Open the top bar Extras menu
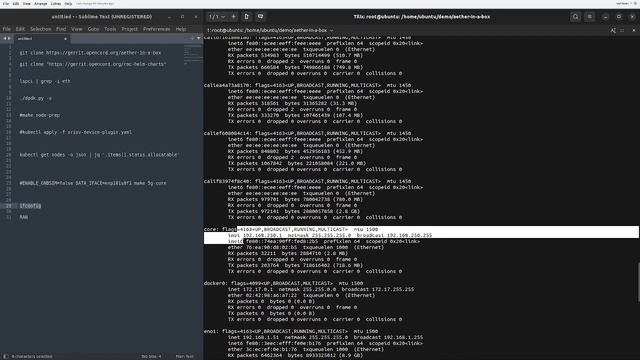Viewport: 640px width, 360px height. point(56,4)
